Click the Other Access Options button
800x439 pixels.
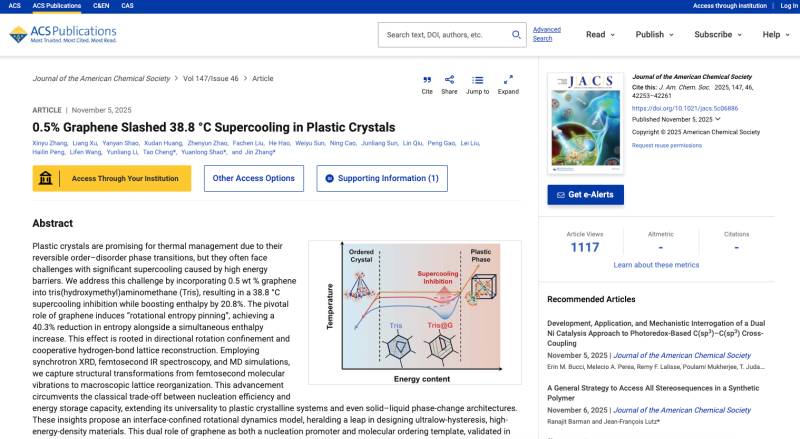point(253,179)
